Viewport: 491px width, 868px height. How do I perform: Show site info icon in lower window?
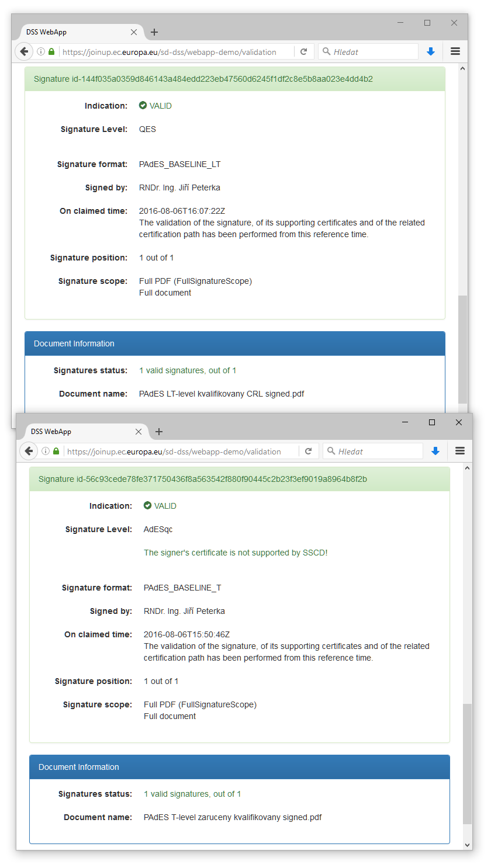[46, 451]
